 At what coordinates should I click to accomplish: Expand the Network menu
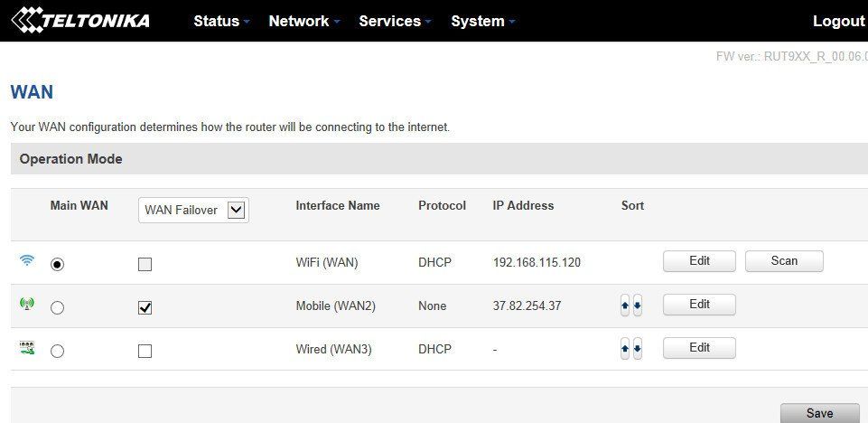coord(304,21)
